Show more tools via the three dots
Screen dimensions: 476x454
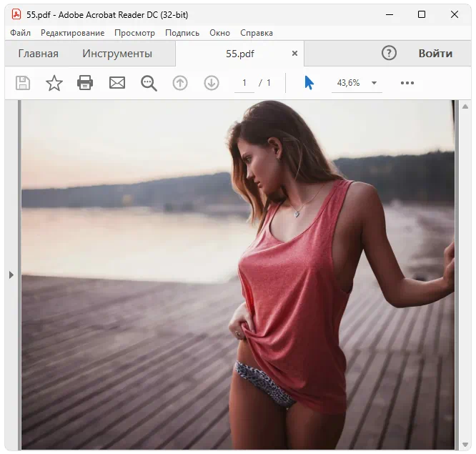click(407, 83)
